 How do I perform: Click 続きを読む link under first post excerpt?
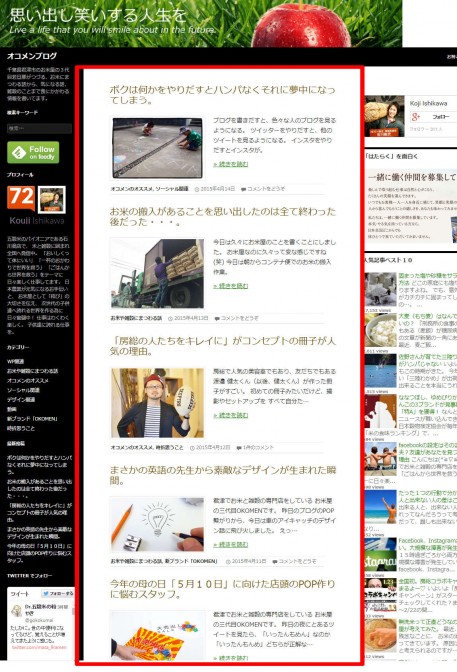tap(231, 164)
